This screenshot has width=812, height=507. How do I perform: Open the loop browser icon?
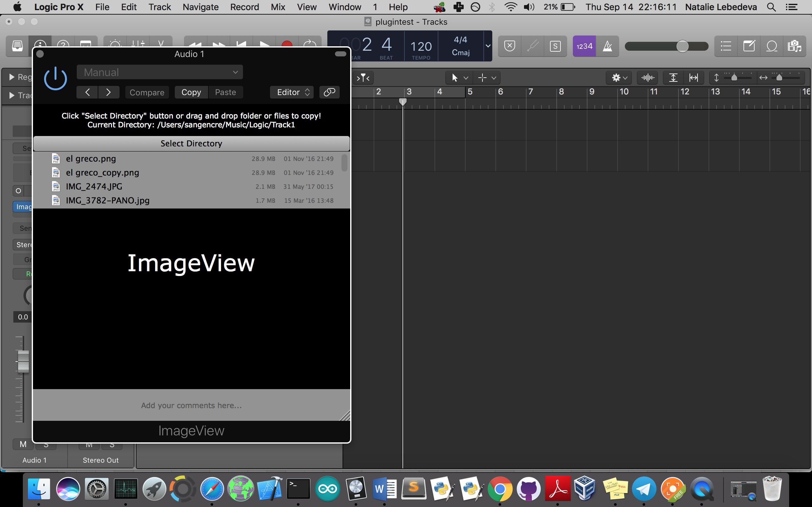(772, 46)
